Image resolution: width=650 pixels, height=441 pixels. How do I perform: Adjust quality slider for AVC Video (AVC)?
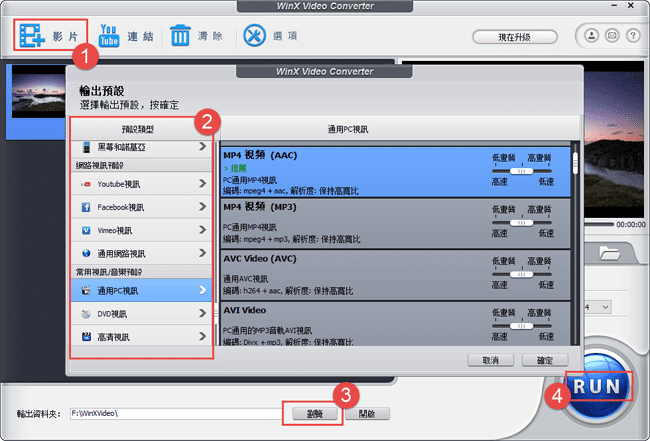coord(521,274)
